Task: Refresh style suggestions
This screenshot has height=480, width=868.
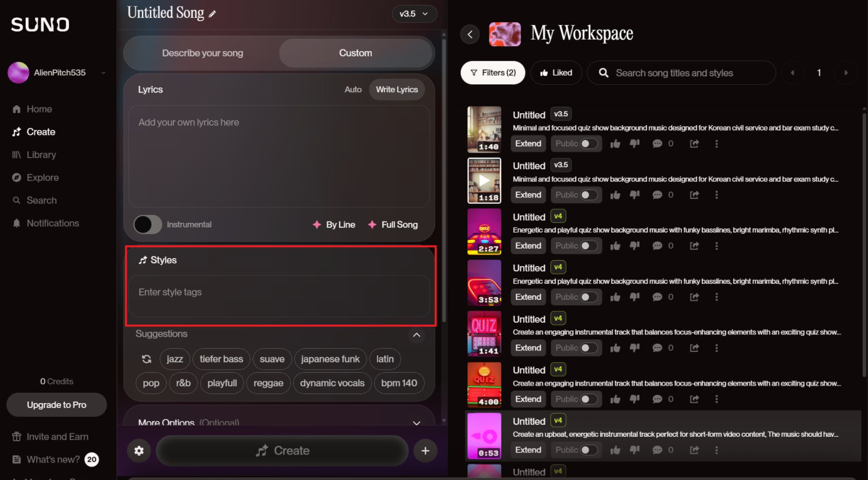Action: 146,359
